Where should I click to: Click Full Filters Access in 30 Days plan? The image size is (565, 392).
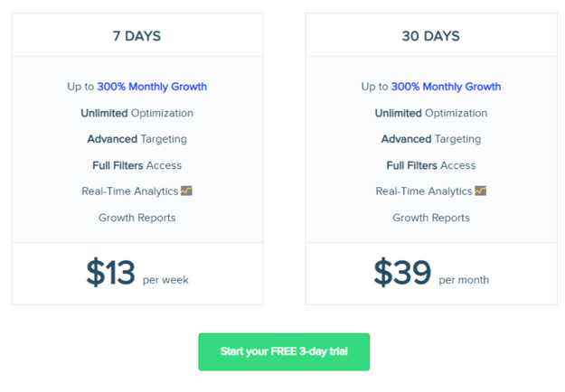(x=431, y=165)
